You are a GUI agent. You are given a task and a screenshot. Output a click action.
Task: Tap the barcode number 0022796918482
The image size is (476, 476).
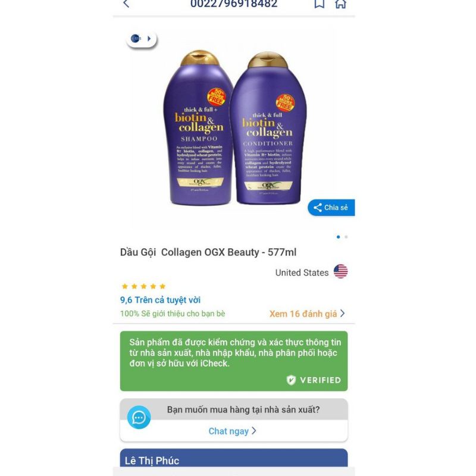234,4
